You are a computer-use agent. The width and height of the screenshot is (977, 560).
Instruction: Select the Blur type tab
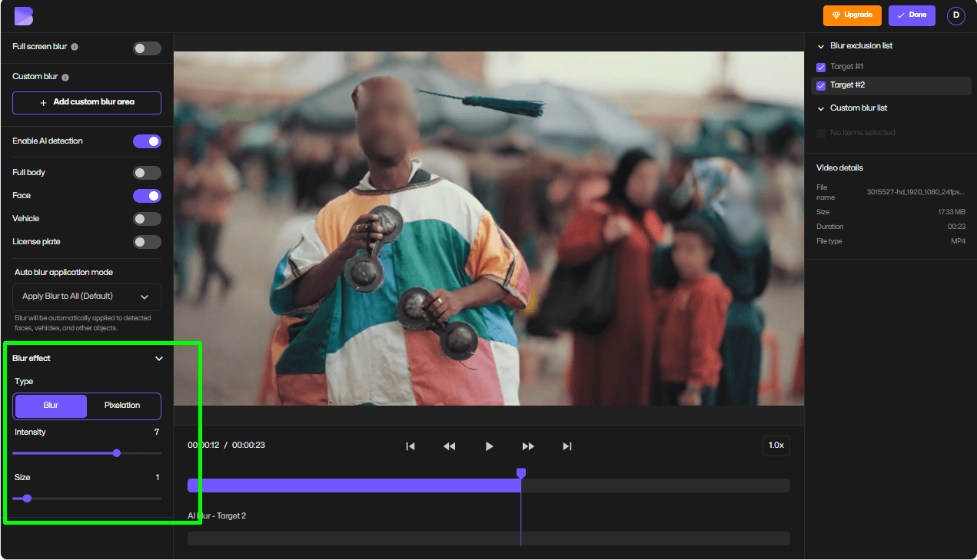(51, 406)
